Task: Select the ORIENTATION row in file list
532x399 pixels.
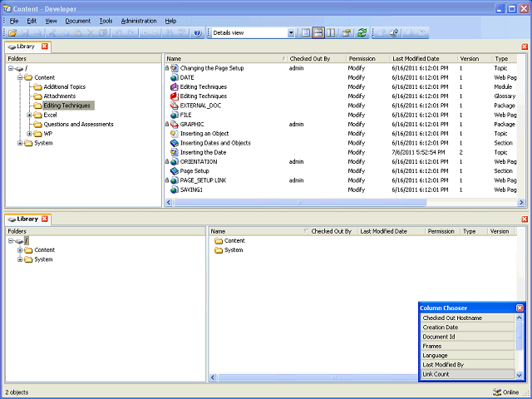Action: pyautogui.click(x=341, y=162)
